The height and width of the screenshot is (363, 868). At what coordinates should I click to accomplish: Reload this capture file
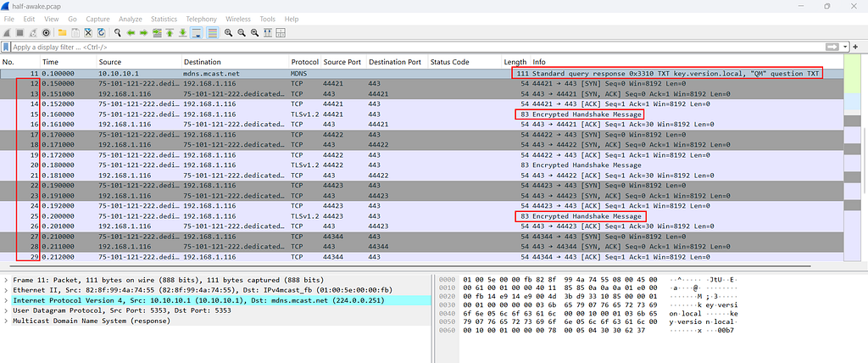tap(102, 33)
